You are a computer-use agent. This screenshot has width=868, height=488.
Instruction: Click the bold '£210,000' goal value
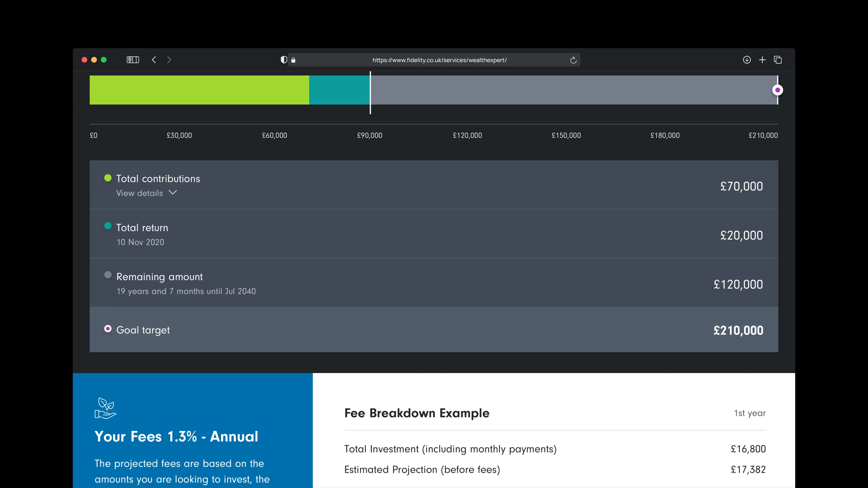point(738,330)
